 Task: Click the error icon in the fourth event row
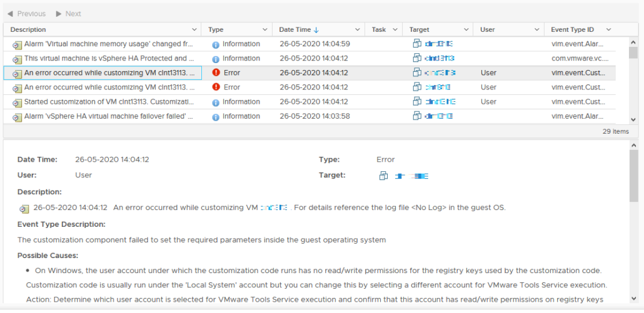[216, 87]
